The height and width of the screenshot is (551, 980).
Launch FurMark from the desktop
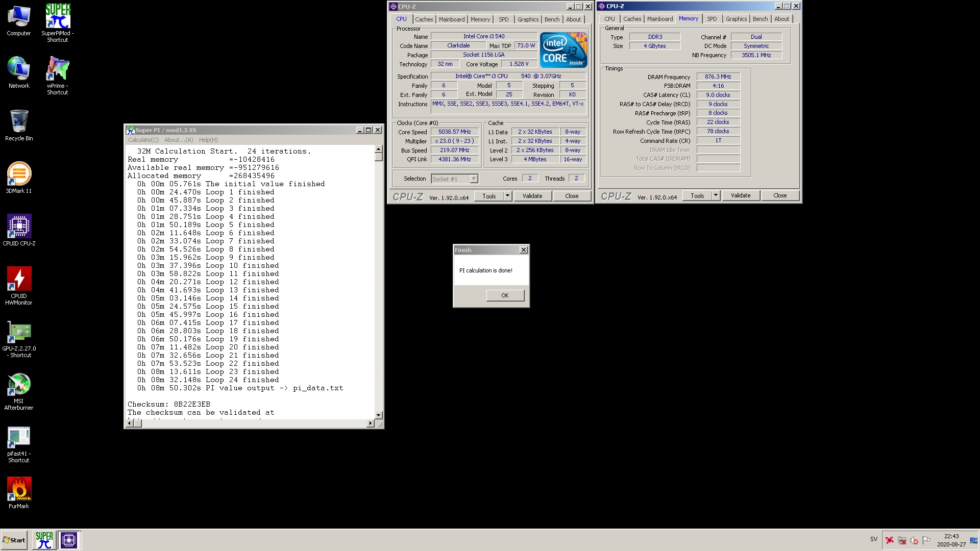(x=19, y=493)
